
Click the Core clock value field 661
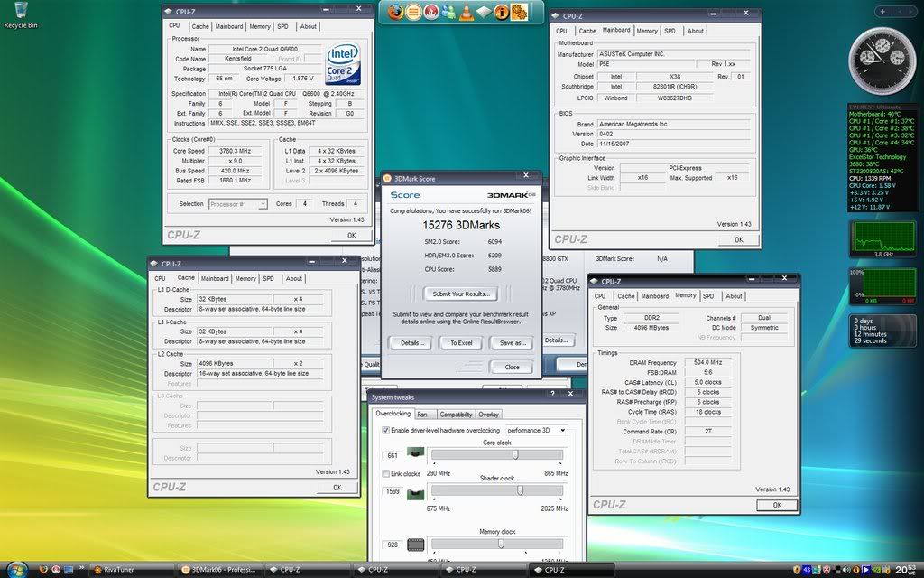(393, 455)
